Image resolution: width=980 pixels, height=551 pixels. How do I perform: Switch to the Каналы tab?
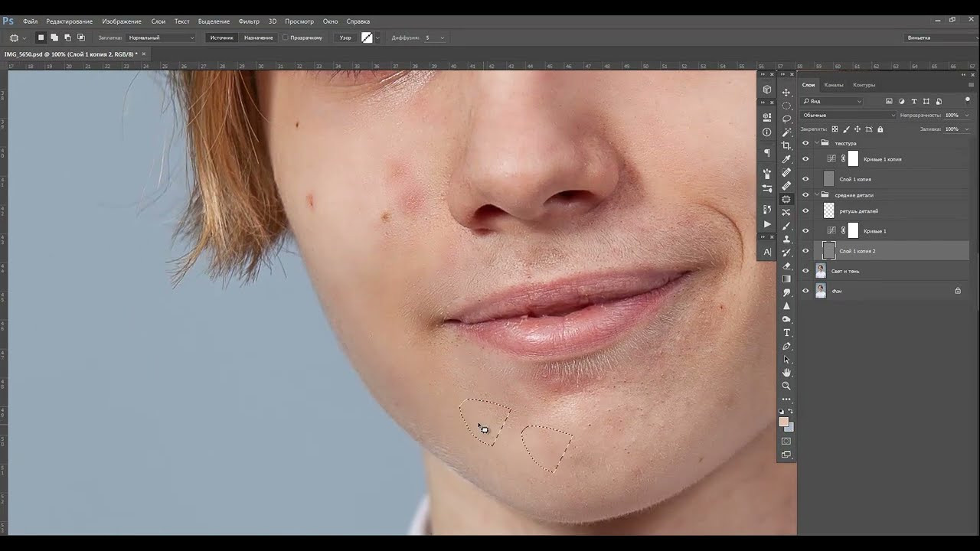point(834,85)
